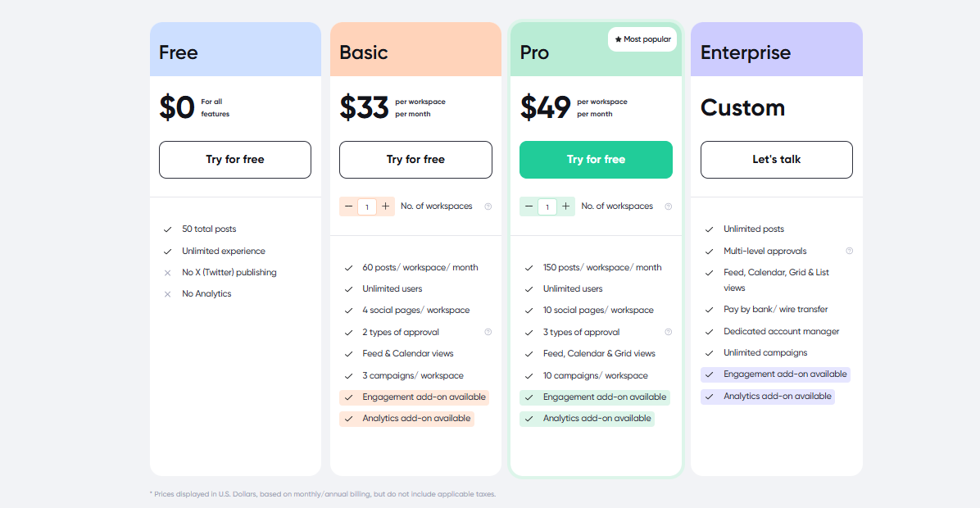This screenshot has height=508, width=980.
Task: Click the help icon next to Multi-level approvals
Action: click(x=850, y=251)
